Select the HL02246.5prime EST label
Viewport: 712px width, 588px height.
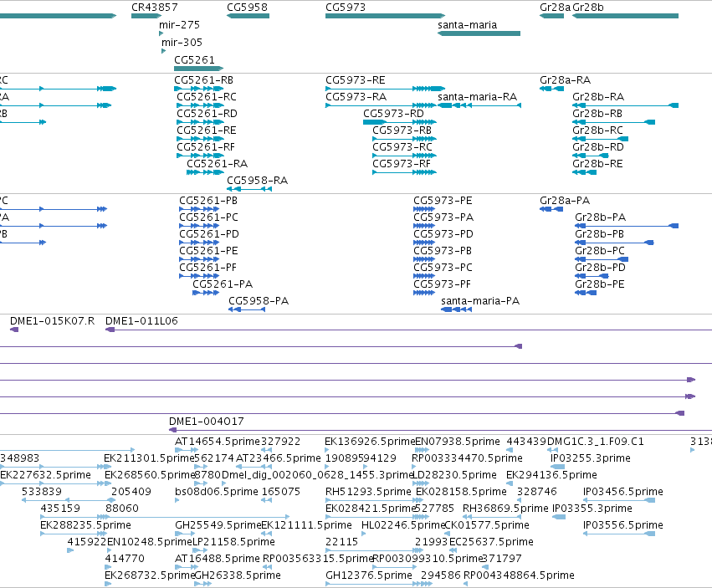(403, 525)
